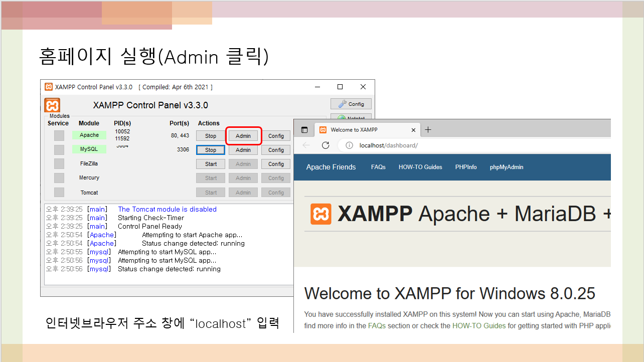644x362 pixels.
Task: Click the Mercury module label
Action: coord(89,177)
